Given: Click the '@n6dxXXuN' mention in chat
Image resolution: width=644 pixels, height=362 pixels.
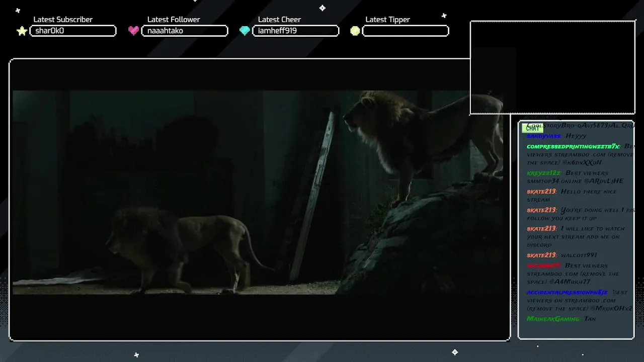Looking at the screenshot, I should click(582, 163).
